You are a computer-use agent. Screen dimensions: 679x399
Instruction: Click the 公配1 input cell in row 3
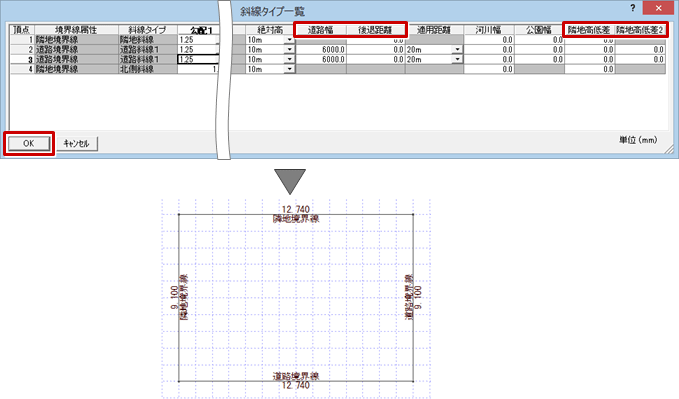[198, 59]
